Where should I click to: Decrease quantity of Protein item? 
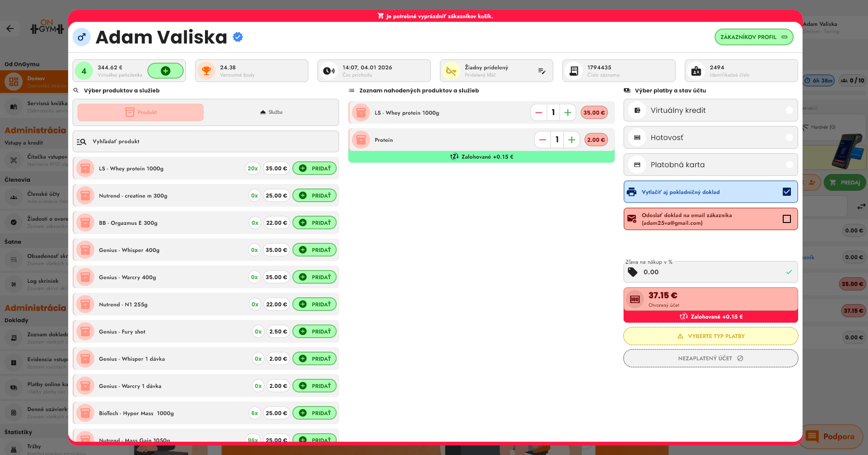click(x=542, y=140)
